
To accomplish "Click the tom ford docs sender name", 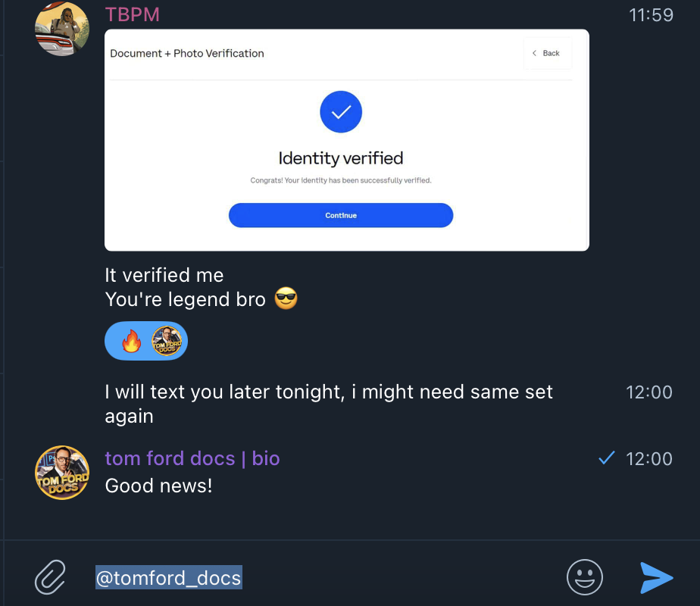I will point(192,458).
